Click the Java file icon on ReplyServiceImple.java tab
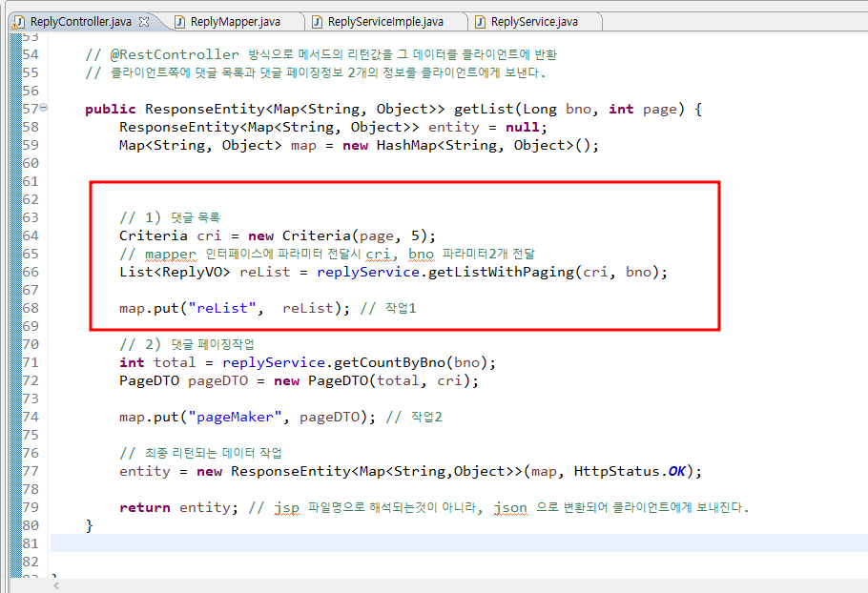868x593 pixels. (318, 22)
